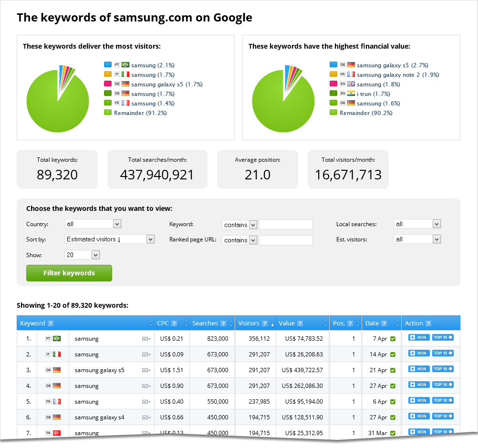
Task: Click MON button for row 1 samsung
Action: pyautogui.click(x=419, y=337)
